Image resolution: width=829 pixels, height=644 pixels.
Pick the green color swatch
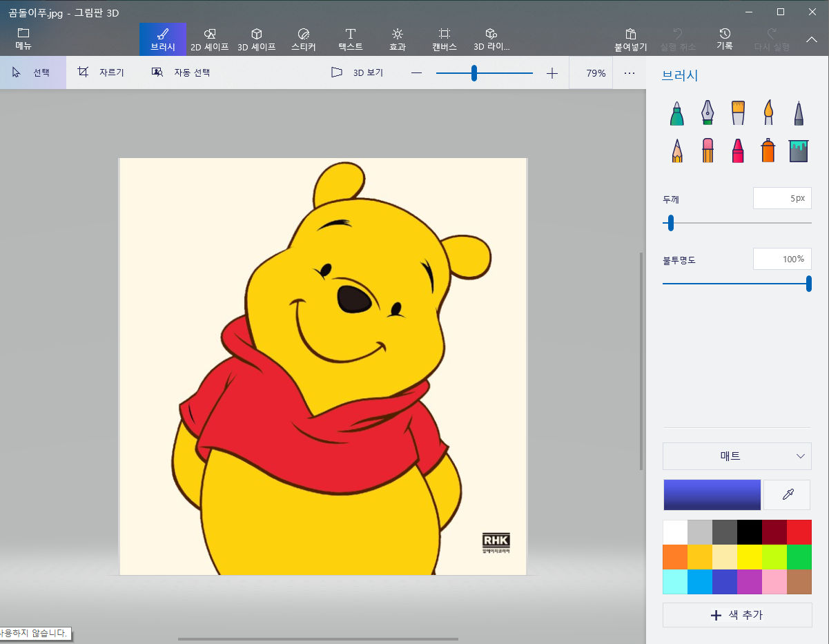[x=799, y=558]
